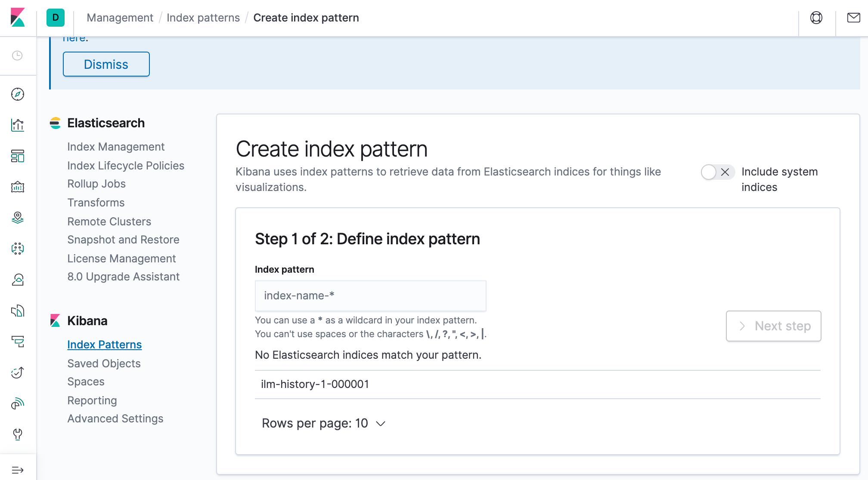This screenshot has width=868, height=480.
Task: Click the Kibana section logo icon
Action: [x=55, y=321]
